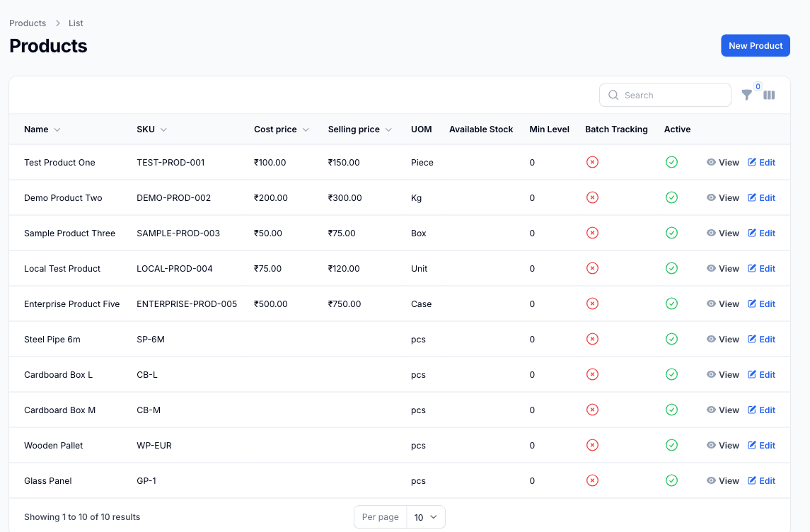The height and width of the screenshot is (532, 810).
Task: View Glass Panel
Action: click(723, 481)
